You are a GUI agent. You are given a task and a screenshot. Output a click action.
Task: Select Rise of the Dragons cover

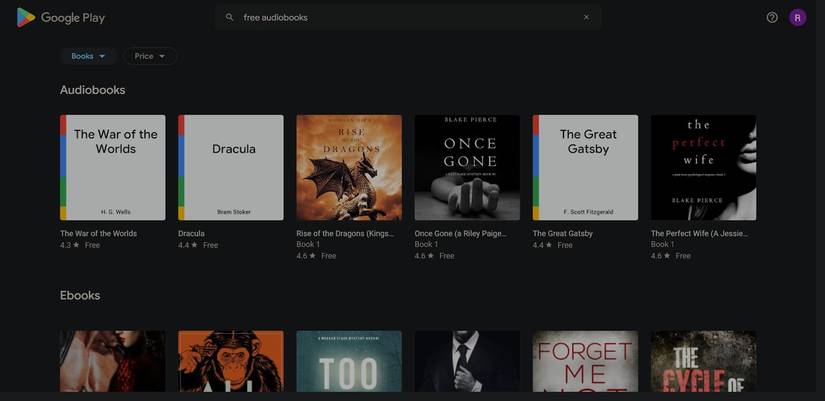tap(349, 167)
